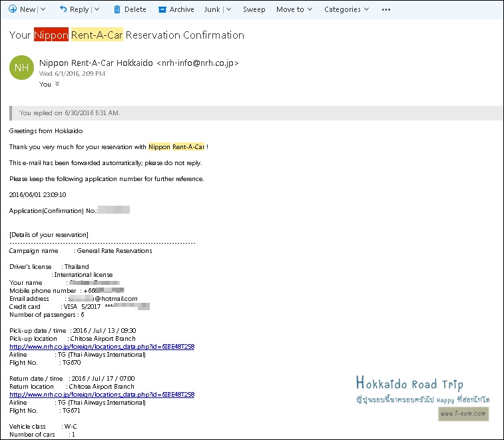Click the Archive label in toolbar
This screenshot has height=440, width=504.
tap(182, 9)
